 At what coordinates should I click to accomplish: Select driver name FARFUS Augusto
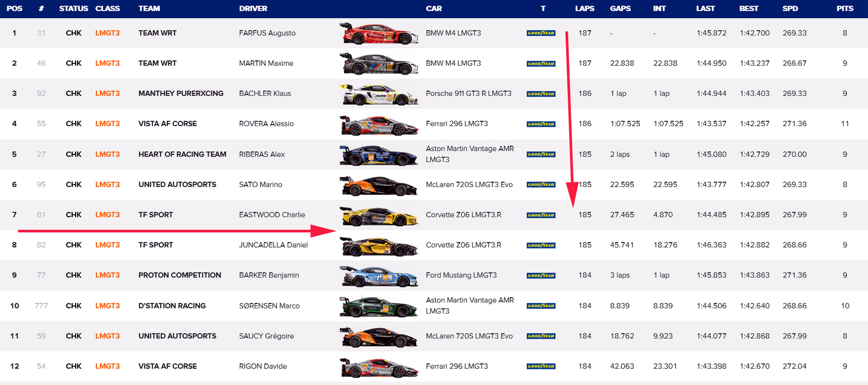pos(267,33)
